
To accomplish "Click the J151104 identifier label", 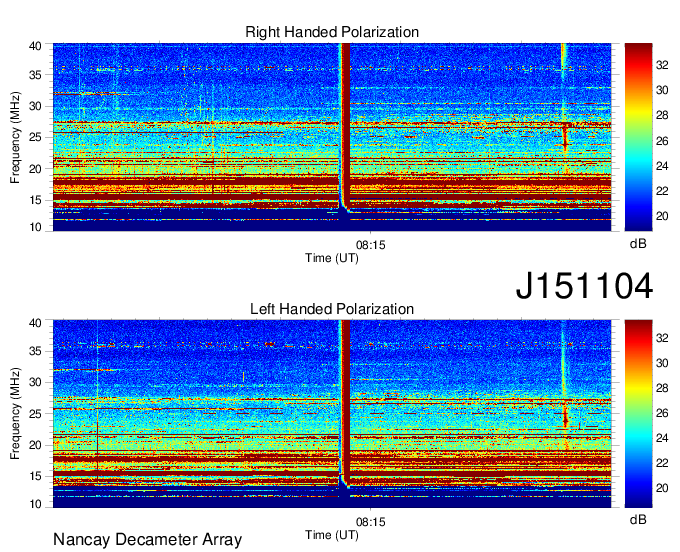I will 584,286.
